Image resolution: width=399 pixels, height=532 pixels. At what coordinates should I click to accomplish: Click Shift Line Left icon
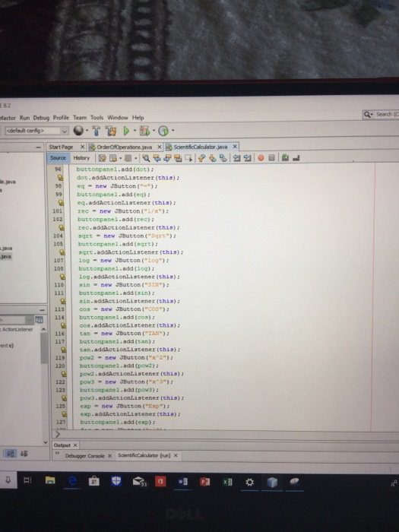click(x=237, y=158)
